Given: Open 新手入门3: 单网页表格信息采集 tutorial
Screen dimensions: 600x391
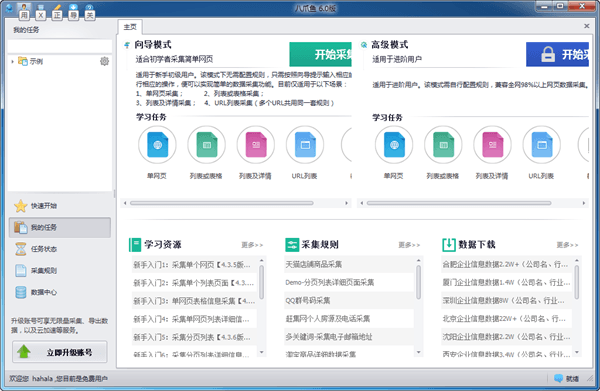Looking at the screenshot, I should point(194,301).
